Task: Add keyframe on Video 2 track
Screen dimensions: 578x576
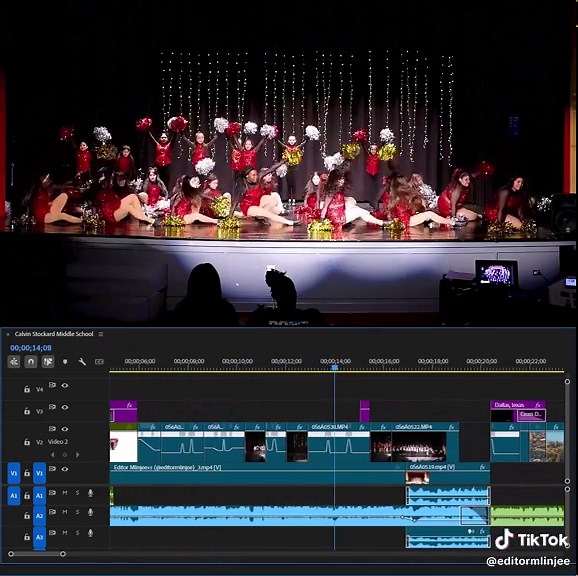Action: pyautogui.click(x=65, y=455)
